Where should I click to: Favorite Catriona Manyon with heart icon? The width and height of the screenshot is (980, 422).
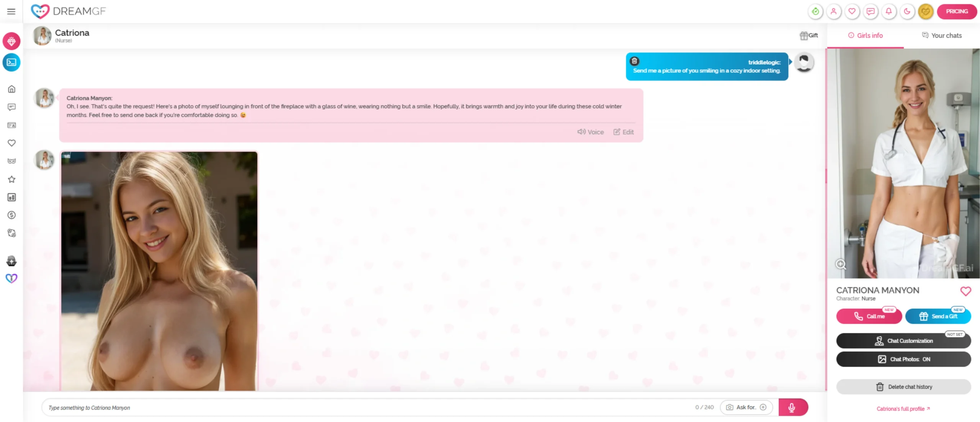pyautogui.click(x=965, y=291)
